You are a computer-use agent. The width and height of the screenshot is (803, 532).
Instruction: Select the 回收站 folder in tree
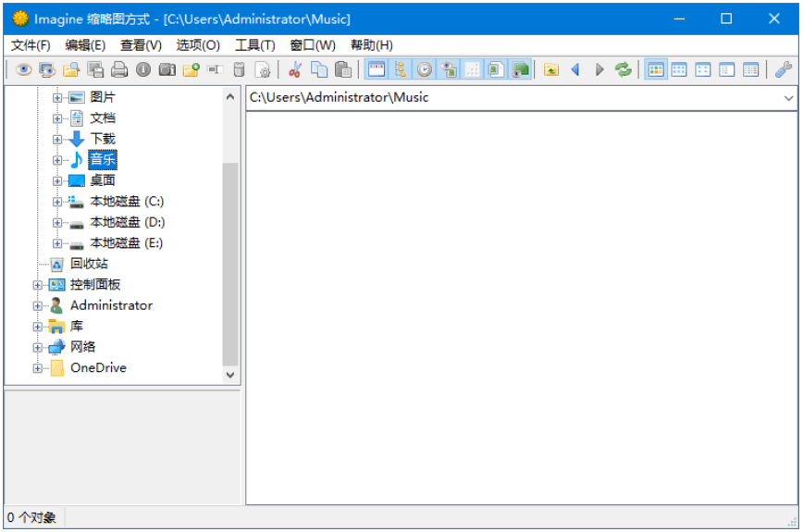tap(89, 264)
